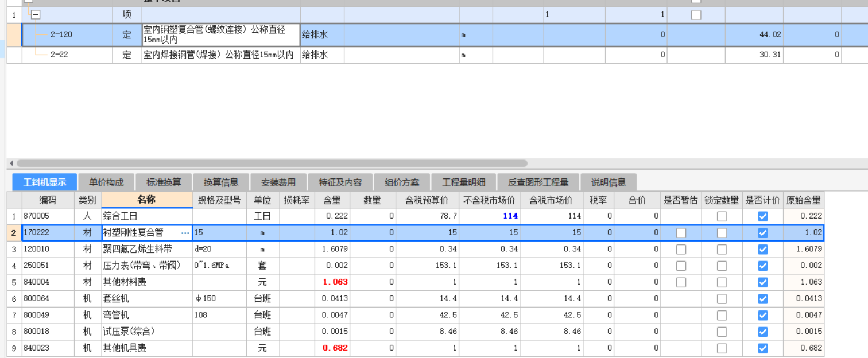
Task: Toggle 锁定数量 for 衬塑刚性复合管
Action: 722,233
